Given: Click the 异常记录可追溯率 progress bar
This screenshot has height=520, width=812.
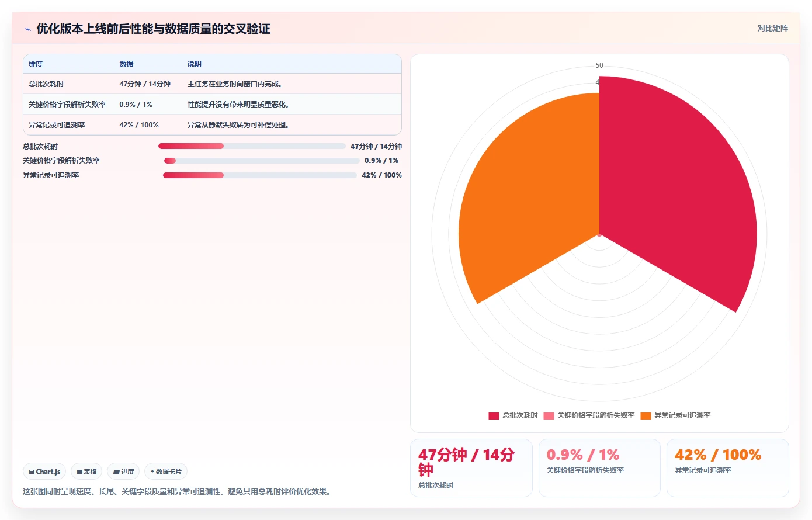Looking at the screenshot, I should pyautogui.click(x=260, y=175).
